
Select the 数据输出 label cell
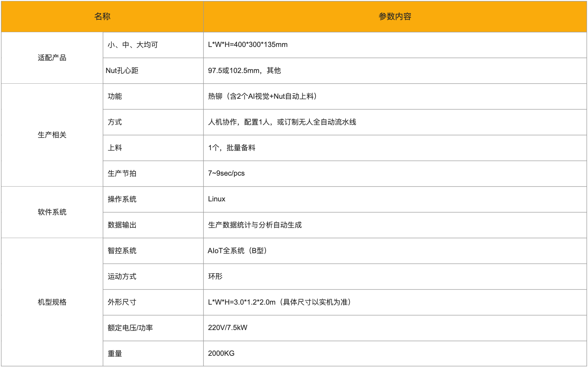122,225
